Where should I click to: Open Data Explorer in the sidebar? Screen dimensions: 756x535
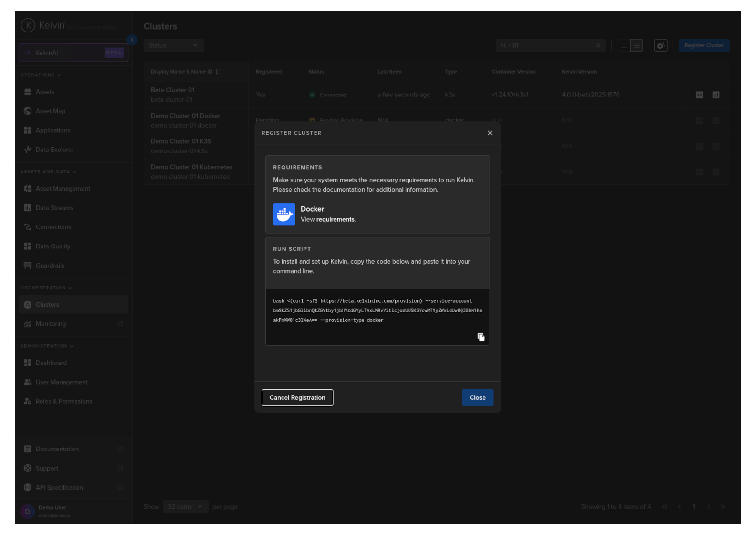(73, 150)
